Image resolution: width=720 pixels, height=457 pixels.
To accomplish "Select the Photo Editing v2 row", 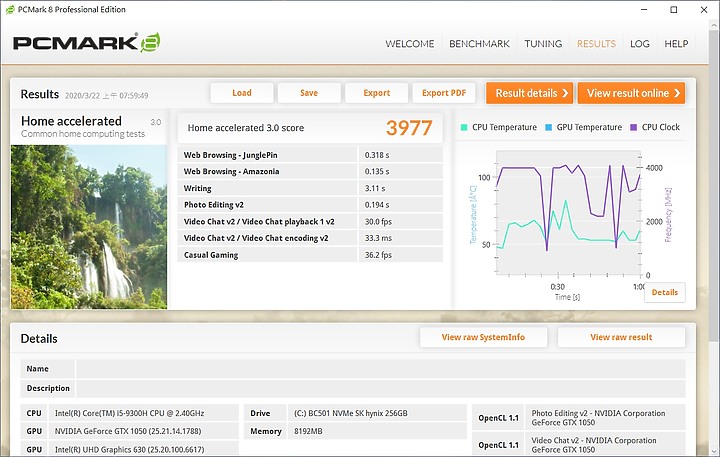I will pos(310,205).
